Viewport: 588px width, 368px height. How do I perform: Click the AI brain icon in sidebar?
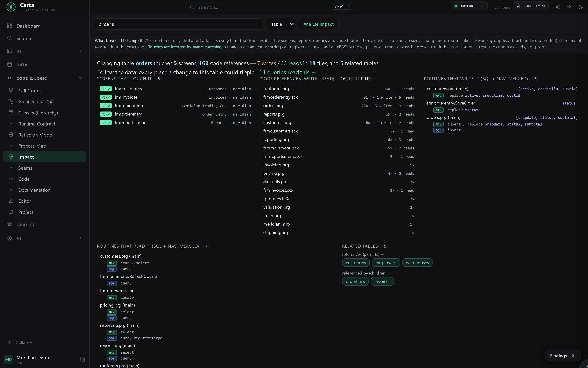(10, 238)
